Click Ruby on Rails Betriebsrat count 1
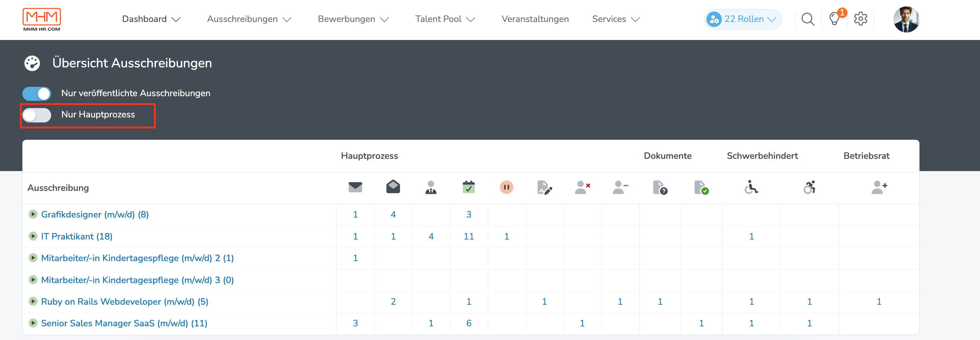This screenshot has width=980, height=340. (x=879, y=302)
